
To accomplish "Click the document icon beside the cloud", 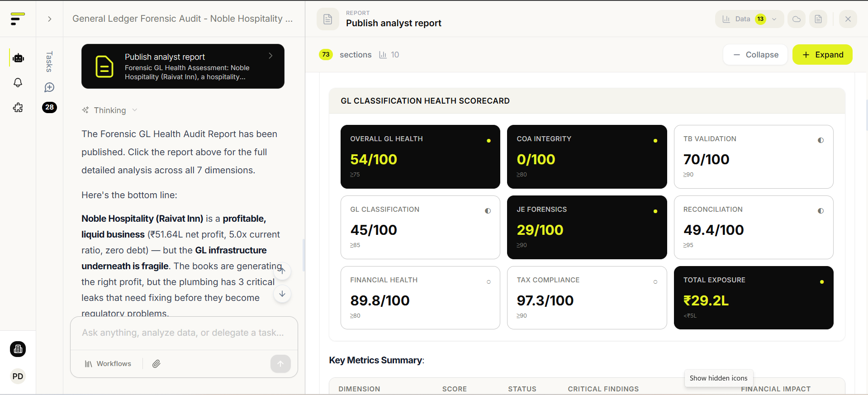I will (818, 19).
